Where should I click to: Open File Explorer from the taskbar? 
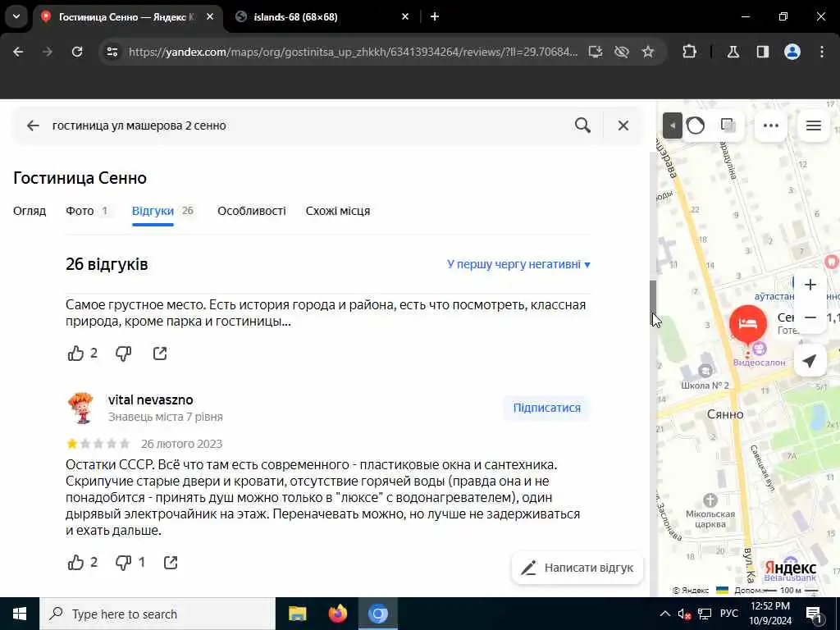[x=297, y=614]
